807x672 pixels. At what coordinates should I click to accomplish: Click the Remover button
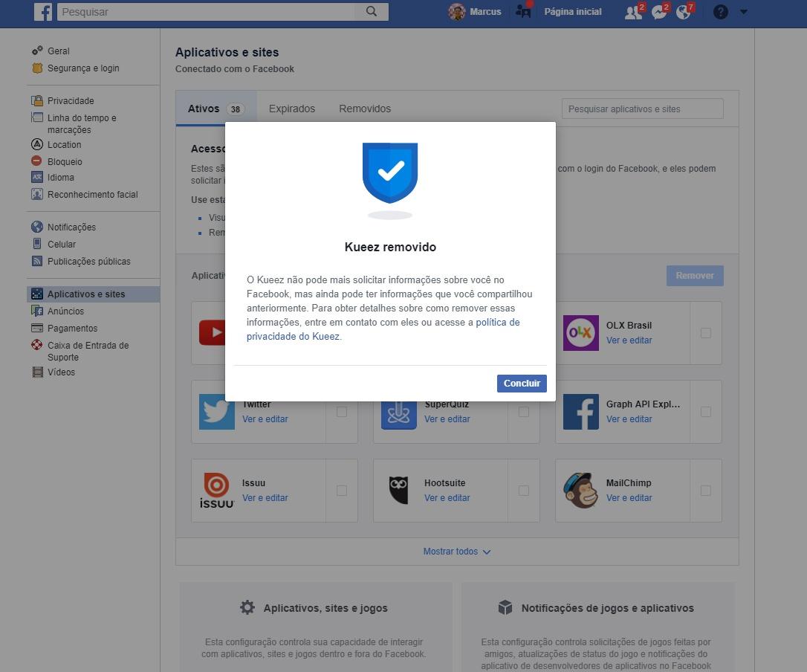point(695,276)
